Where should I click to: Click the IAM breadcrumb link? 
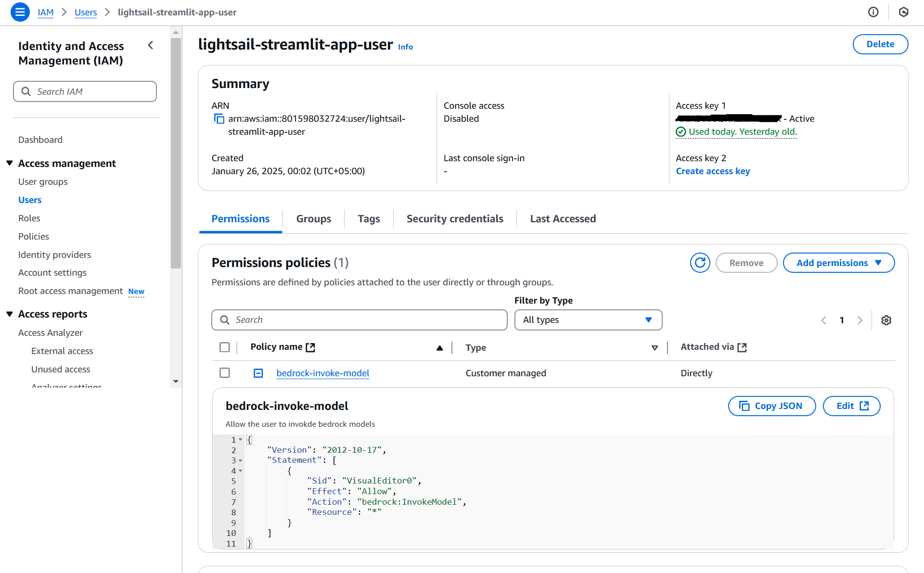pos(46,13)
